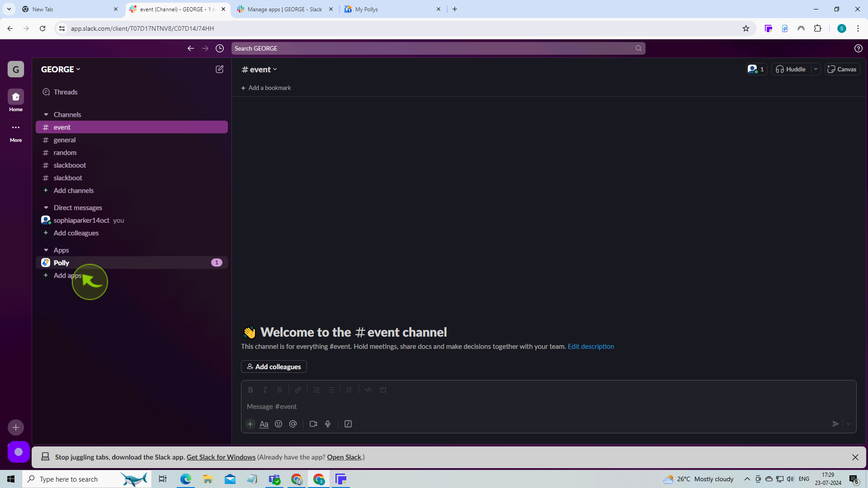This screenshot has width=868, height=488.
Task: Click Add colleagues in the sidebar
Action: (132, 233)
